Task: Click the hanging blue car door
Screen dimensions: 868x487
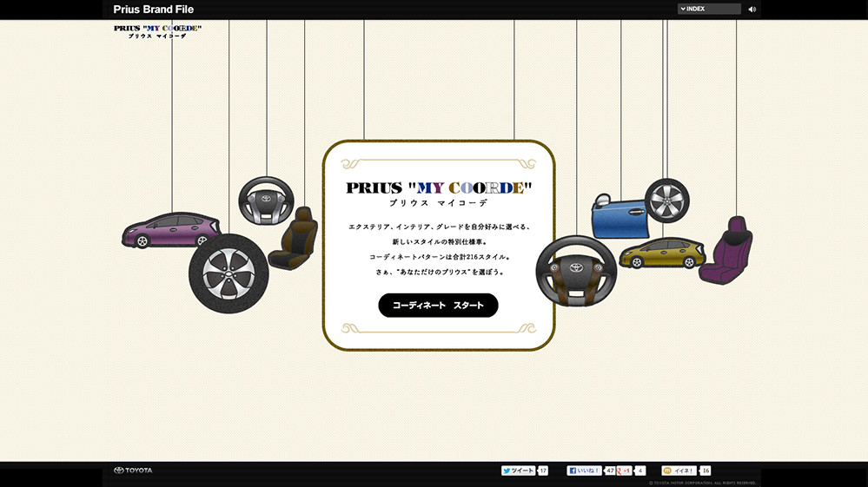Action: tap(619, 216)
